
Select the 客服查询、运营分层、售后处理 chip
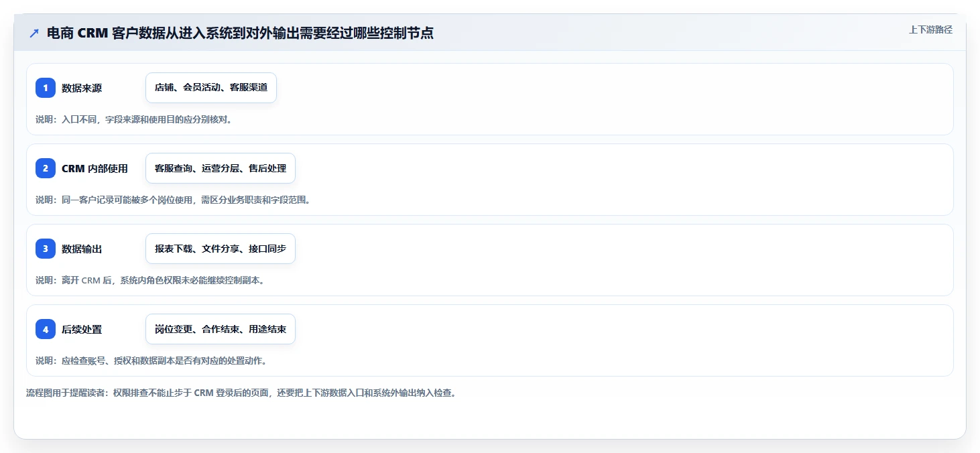click(x=221, y=168)
